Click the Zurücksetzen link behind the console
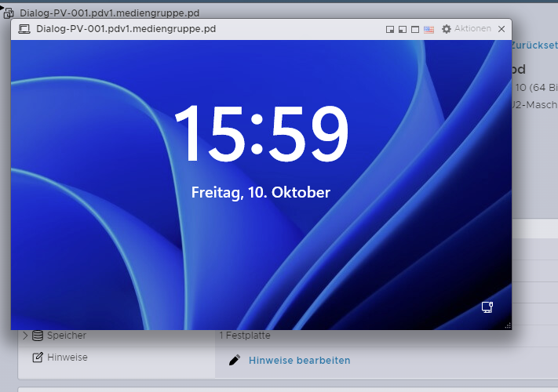 [534, 46]
